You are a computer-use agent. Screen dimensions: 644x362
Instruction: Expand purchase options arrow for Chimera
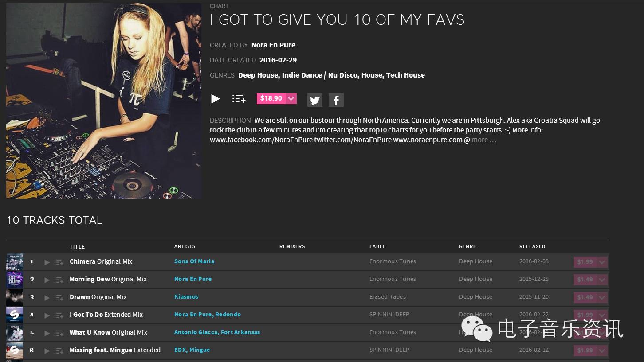coord(602,262)
